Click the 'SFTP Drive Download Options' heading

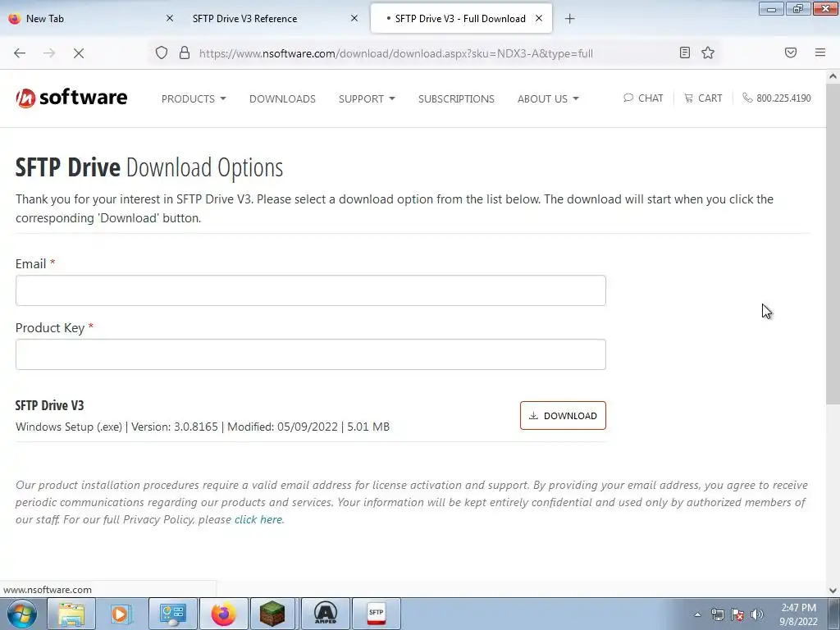click(x=149, y=167)
